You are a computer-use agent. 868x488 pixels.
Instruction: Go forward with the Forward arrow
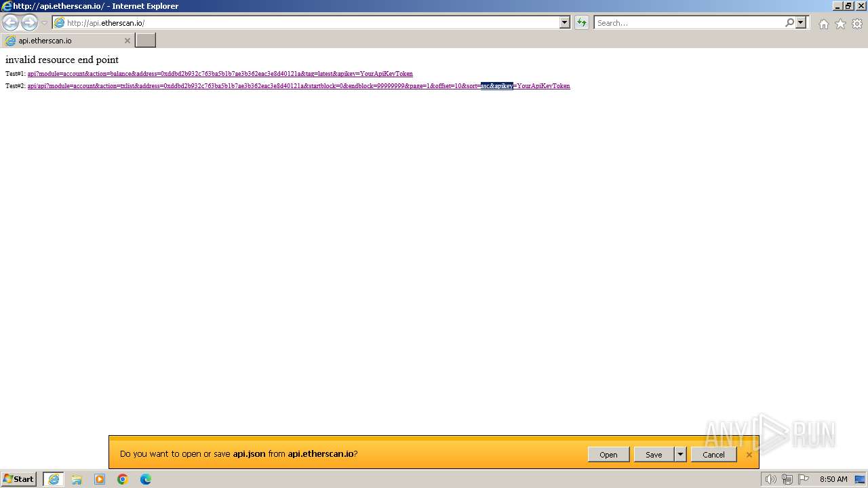click(29, 22)
